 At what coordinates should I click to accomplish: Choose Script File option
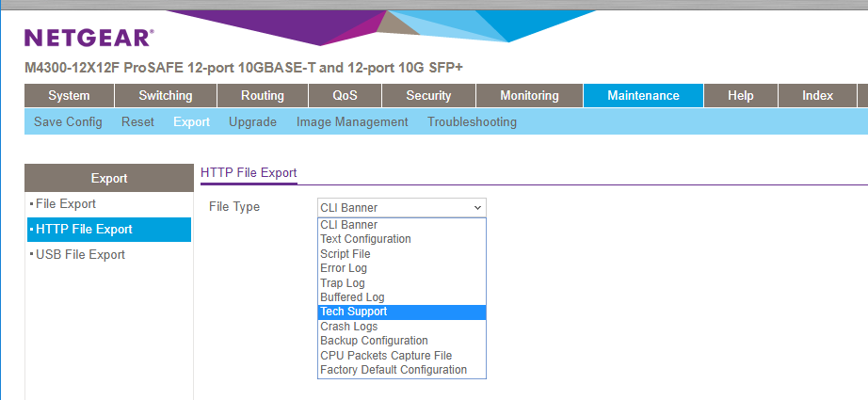click(x=402, y=254)
